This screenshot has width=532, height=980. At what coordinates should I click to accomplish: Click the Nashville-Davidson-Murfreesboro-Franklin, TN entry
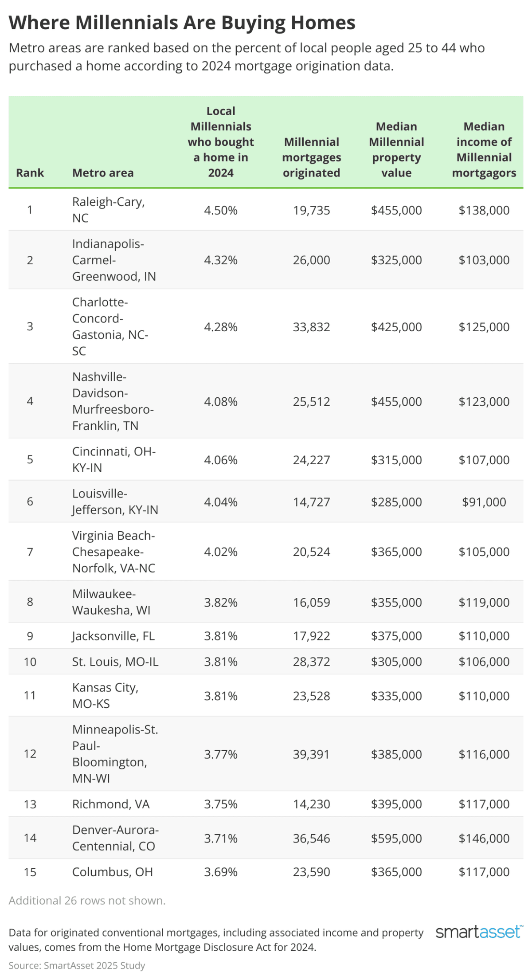tap(113, 401)
